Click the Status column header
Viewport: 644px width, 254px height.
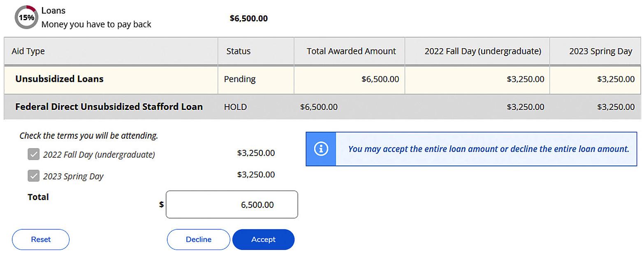(x=238, y=51)
